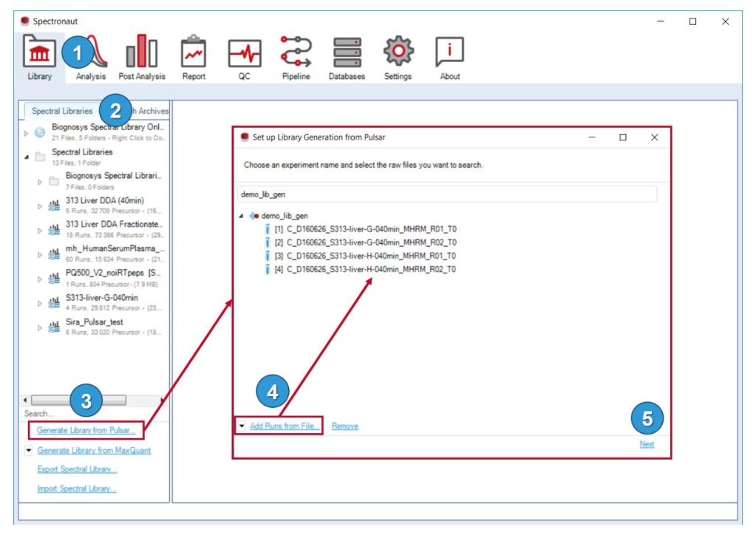Screen dimensions: 756x535
Task: Select the 313 Liver DDA (40min) entry
Action: click(115, 205)
